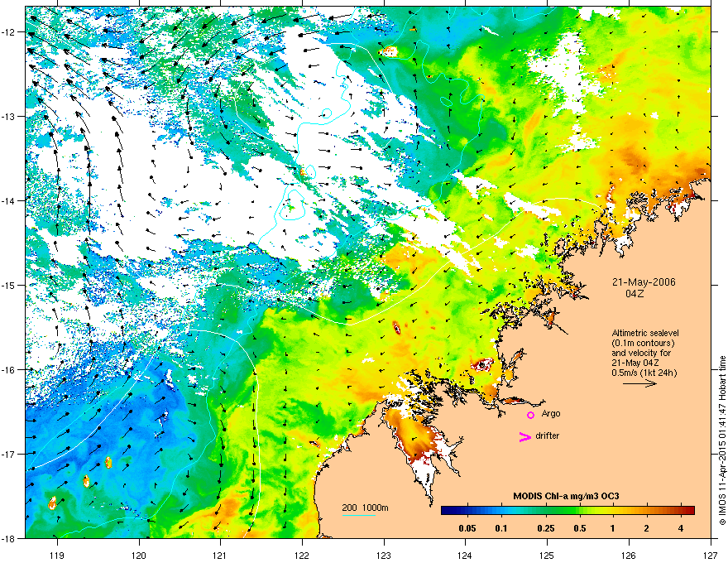The height and width of the screenshot is (563, 728).
Task: Click the 'drifter' legend text
Action: [x=548, y=435]
